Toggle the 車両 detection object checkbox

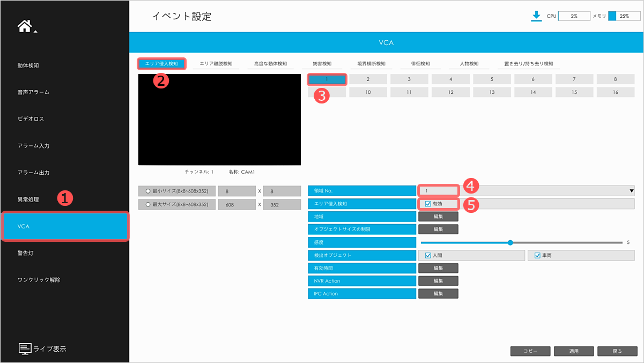[537, 255]
